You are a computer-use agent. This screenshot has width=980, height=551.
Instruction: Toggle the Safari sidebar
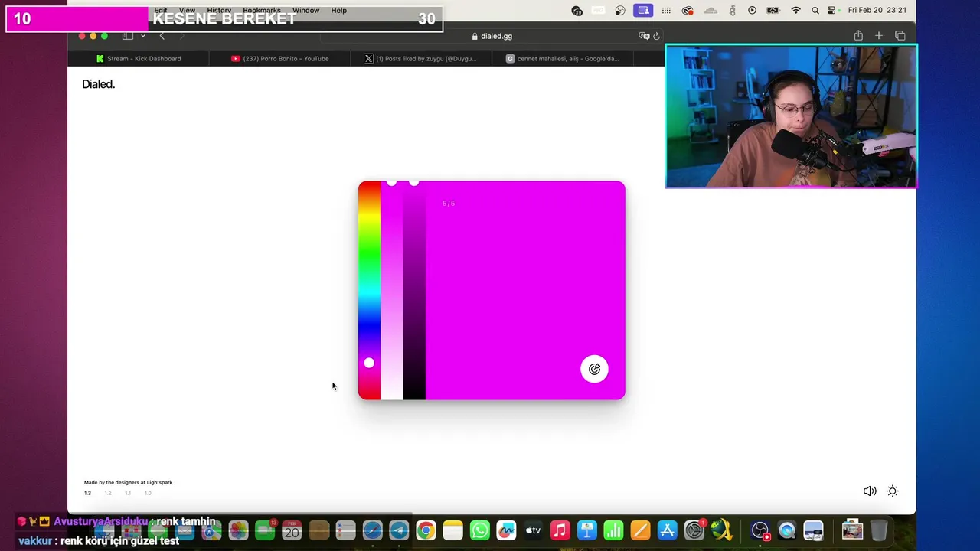point(128,36)
